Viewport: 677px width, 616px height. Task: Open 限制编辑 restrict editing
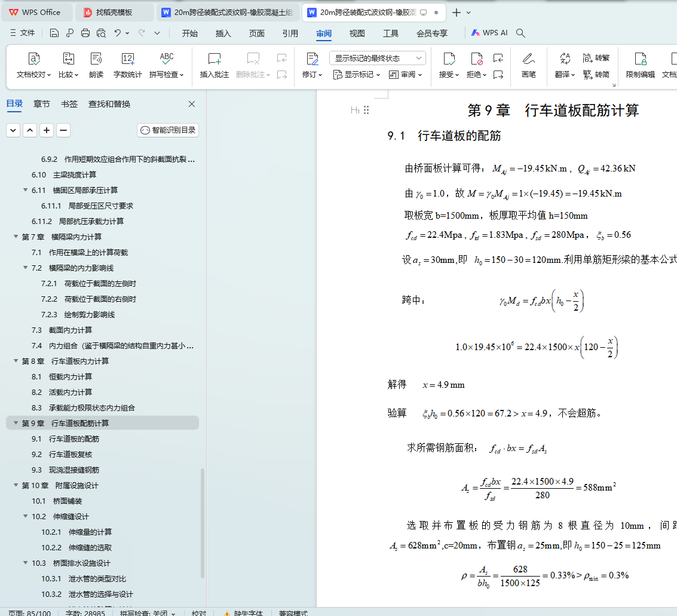coord(641,65)
